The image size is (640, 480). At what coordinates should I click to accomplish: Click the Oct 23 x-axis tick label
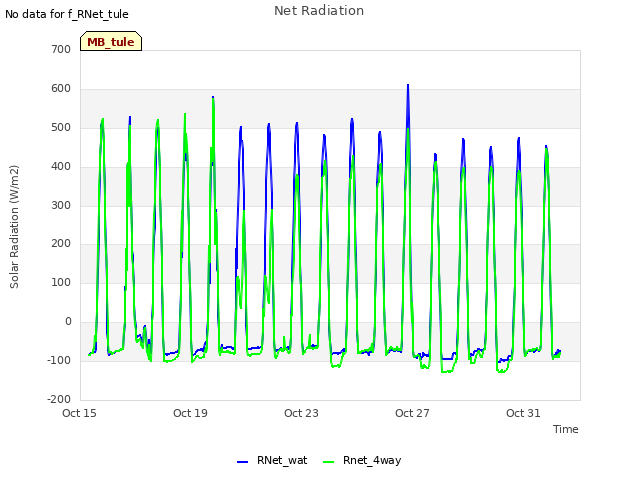[301, 413]
